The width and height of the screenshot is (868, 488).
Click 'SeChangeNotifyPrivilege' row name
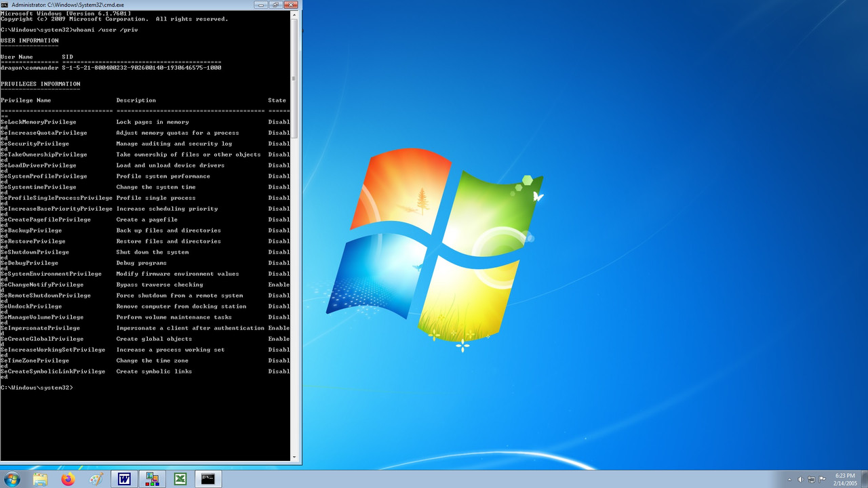42,285
